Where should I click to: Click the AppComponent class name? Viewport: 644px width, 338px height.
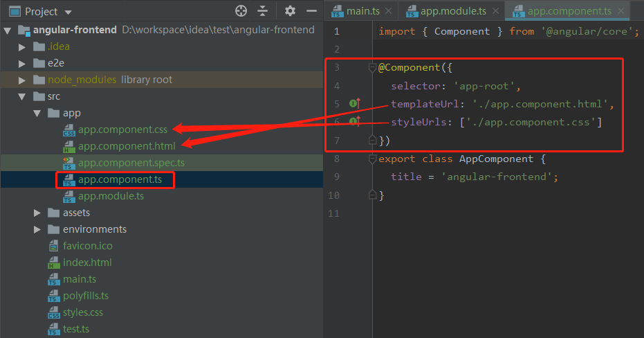tap(496, 159)
